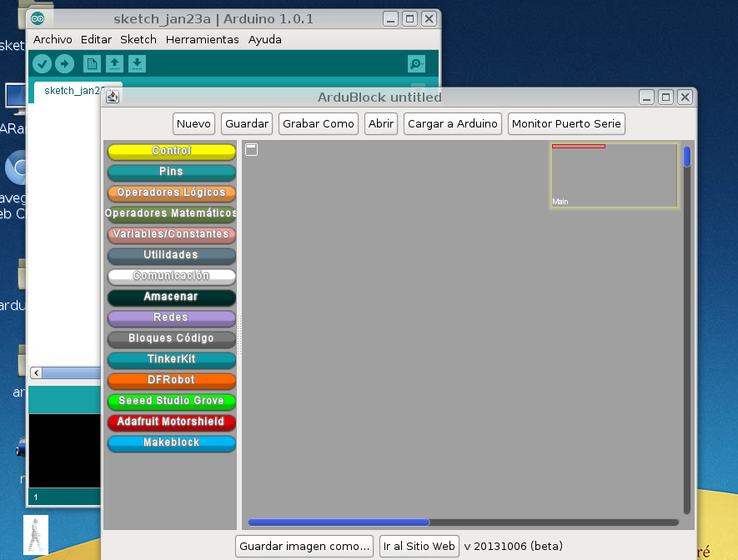Click the Abrir button
Viewport: 738px width, 560px height.
(381, 123)
